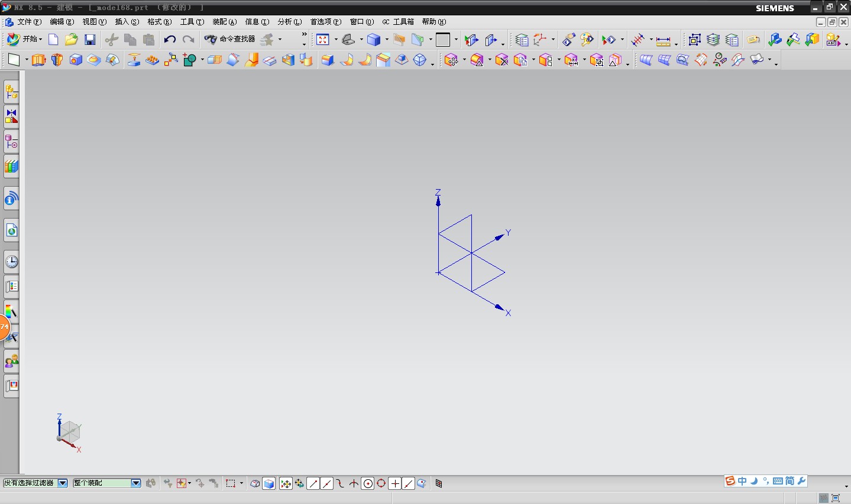Expand the standard toolbar overflow chevron
This screenshot has height=504, width=851.
pos(305,34)
